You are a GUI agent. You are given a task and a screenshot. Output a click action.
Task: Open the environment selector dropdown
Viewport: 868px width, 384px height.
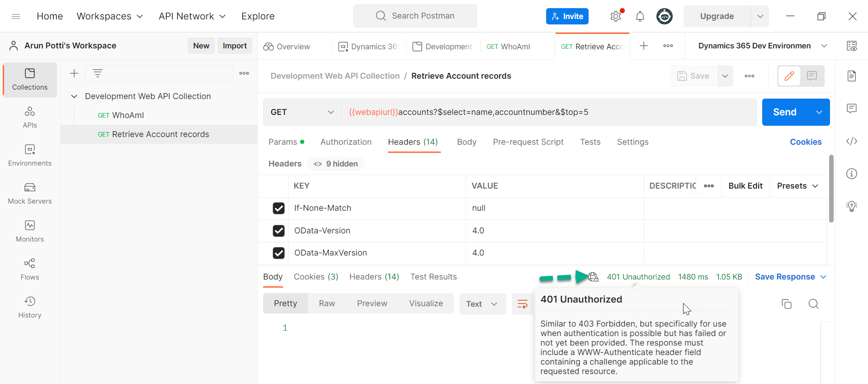tap(824, 46)
